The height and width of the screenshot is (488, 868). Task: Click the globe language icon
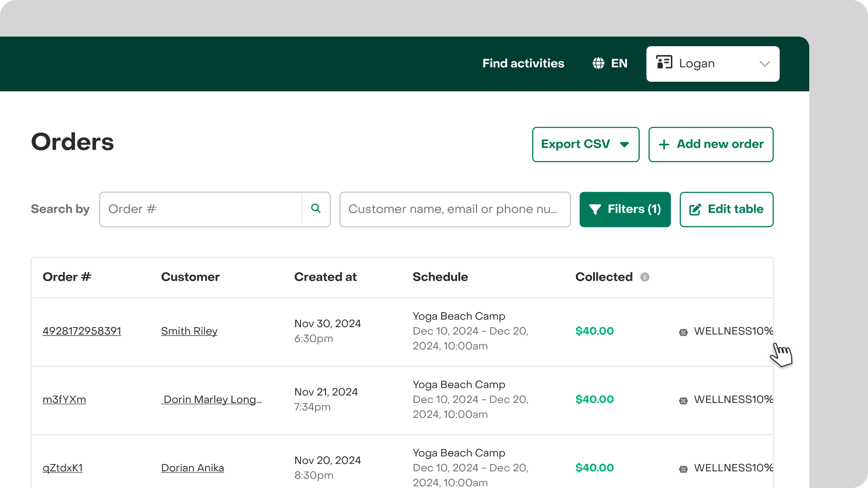point(598,63)
